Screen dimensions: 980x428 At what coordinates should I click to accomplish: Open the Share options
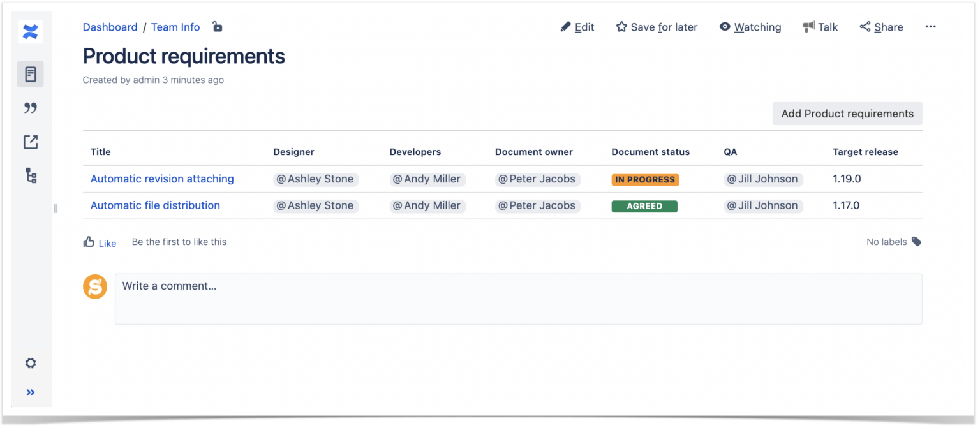click(x=881, y=27)
